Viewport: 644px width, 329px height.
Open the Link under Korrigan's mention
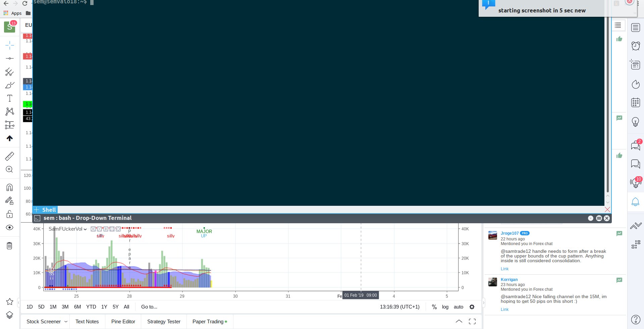(x=504, y=310)
